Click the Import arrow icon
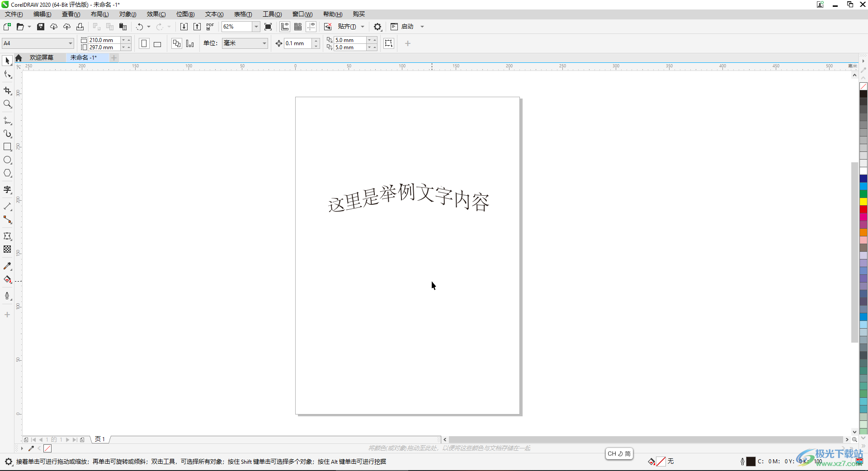868x471 pixels. (x=184, y=27)
